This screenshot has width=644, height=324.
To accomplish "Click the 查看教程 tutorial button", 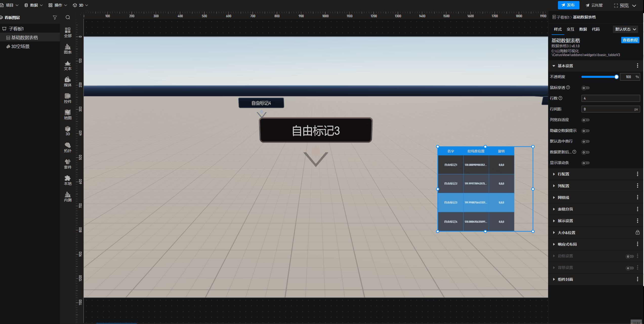I will point(630,40).
